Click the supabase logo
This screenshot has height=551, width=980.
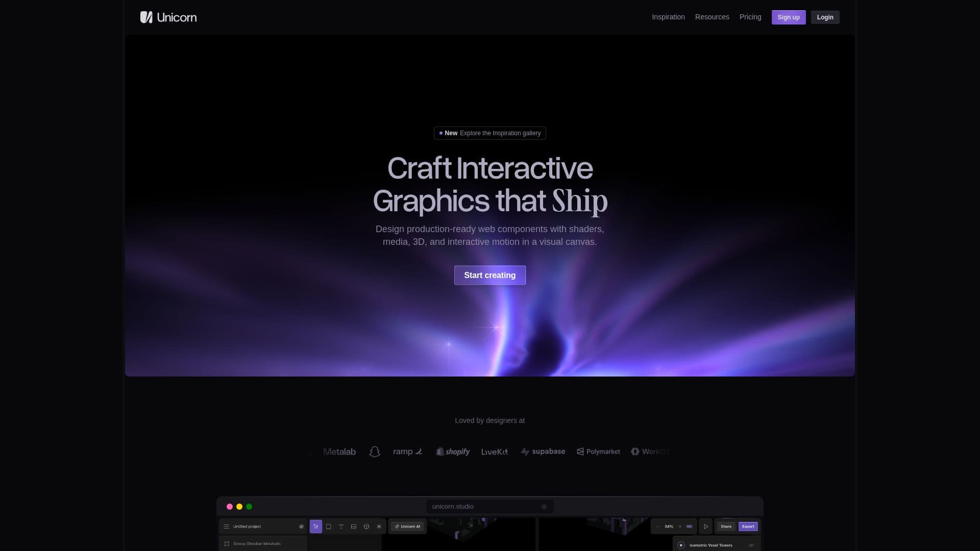543,452
